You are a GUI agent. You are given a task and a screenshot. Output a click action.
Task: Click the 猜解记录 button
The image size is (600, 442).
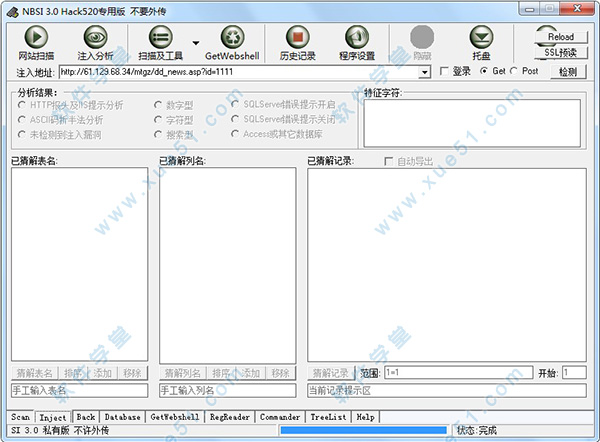coord(331,373)
